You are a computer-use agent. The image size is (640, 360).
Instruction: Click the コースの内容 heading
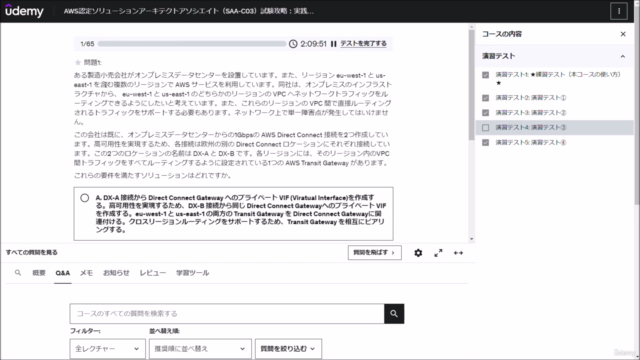pos(502,34)
